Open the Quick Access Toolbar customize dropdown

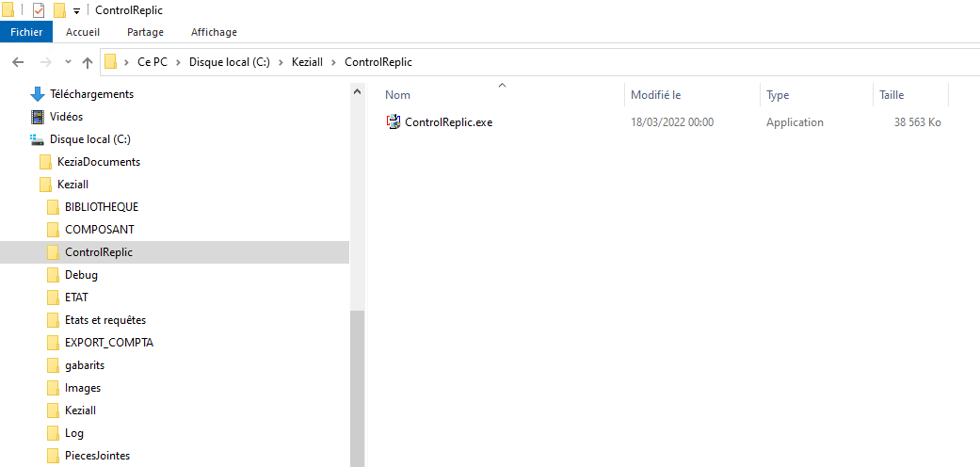(76, 10)
